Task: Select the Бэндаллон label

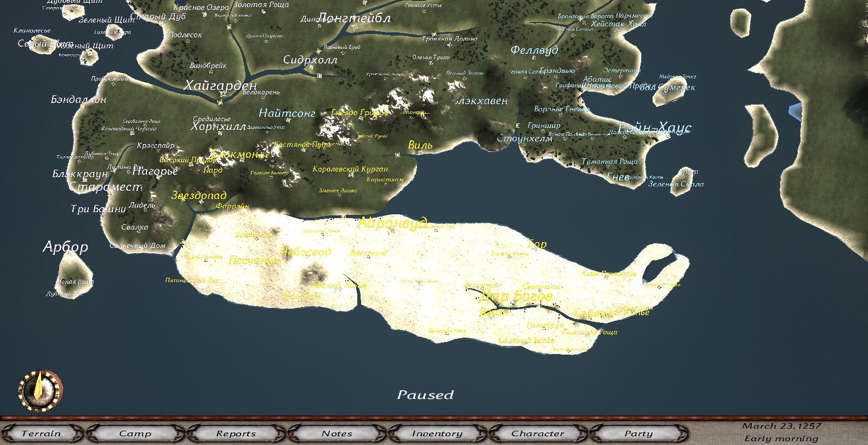Action: pos(78,100)
